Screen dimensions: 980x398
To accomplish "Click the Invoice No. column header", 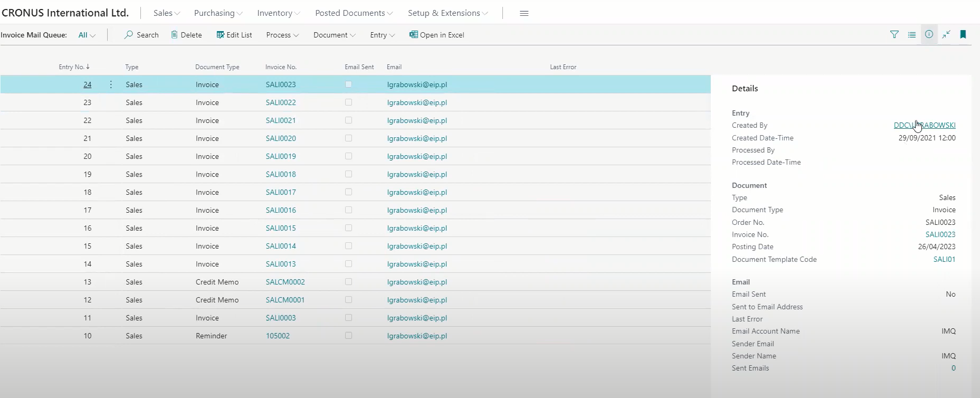I will click(x=281, y=67).
